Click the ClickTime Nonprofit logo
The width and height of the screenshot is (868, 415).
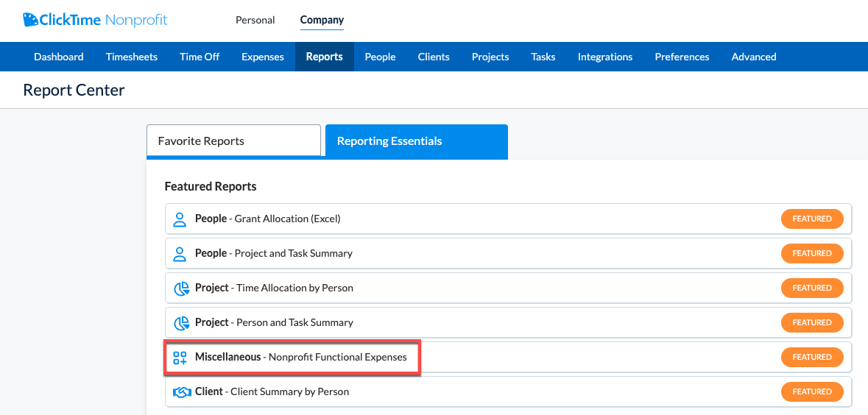pos(95,21)
